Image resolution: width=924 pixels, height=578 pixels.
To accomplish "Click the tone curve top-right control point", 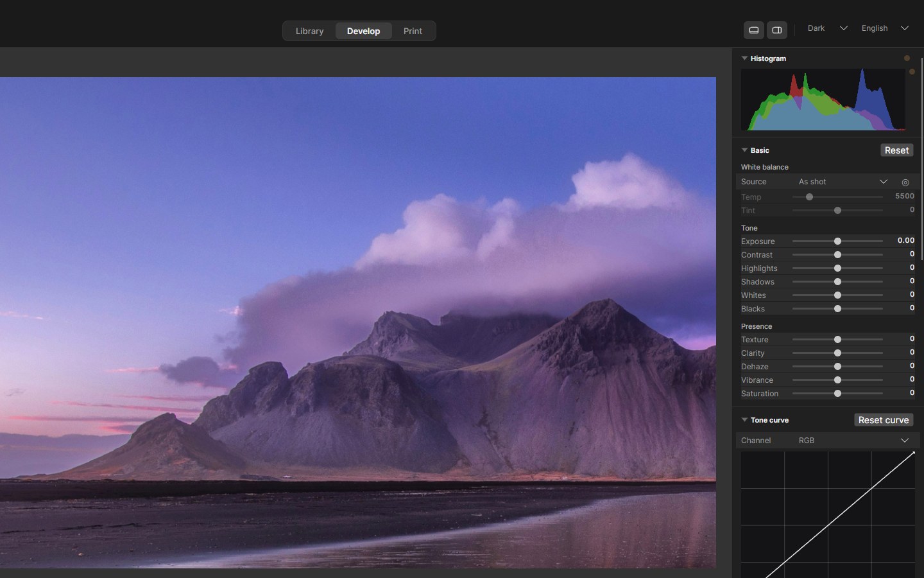I will 913,453.
